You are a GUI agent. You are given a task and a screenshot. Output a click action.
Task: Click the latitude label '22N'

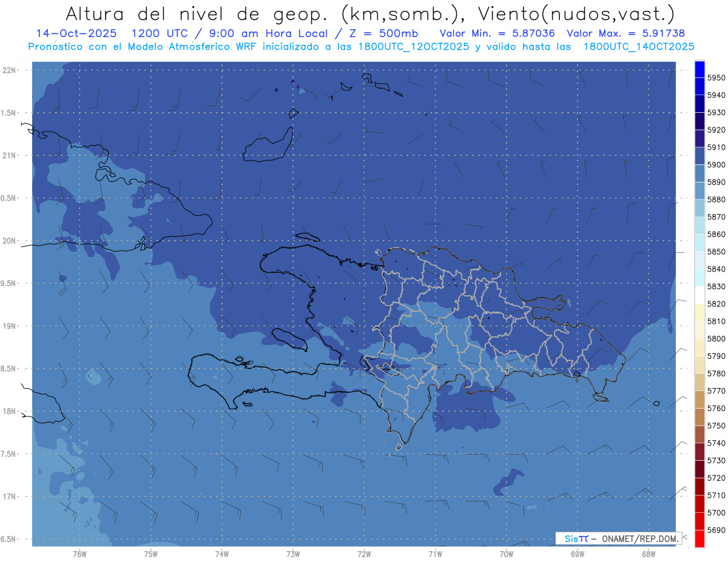point(9,70)
